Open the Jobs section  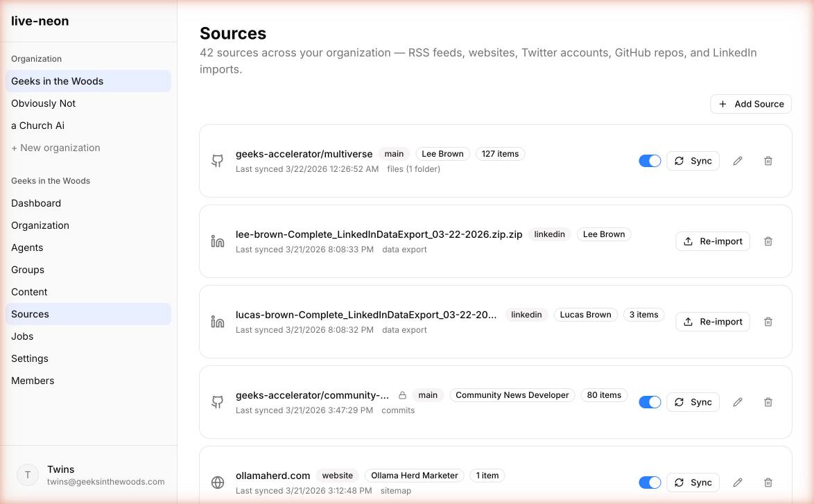(x=22, y=336)
